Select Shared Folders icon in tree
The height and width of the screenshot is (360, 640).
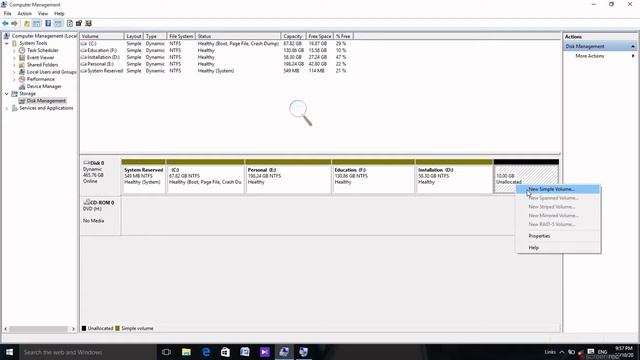coord(22,64)
